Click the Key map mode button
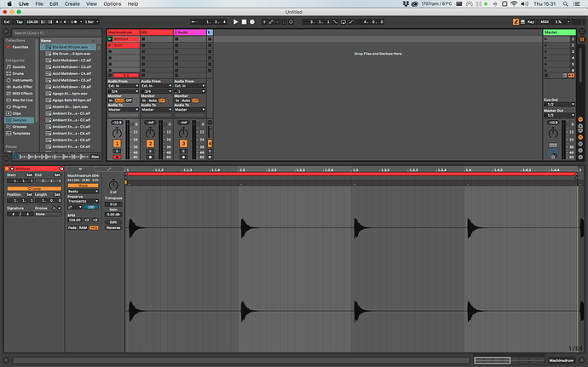The height and width of the screenshot is (367, 588). [x=531, y=22]
